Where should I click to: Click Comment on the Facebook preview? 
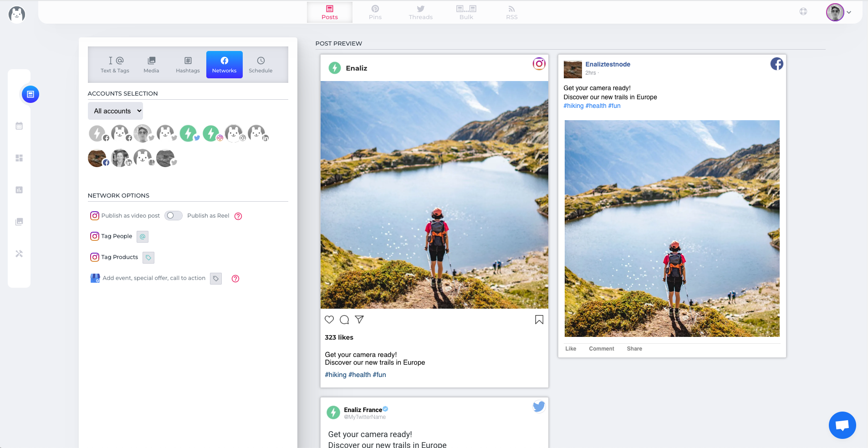pos(601,349)
